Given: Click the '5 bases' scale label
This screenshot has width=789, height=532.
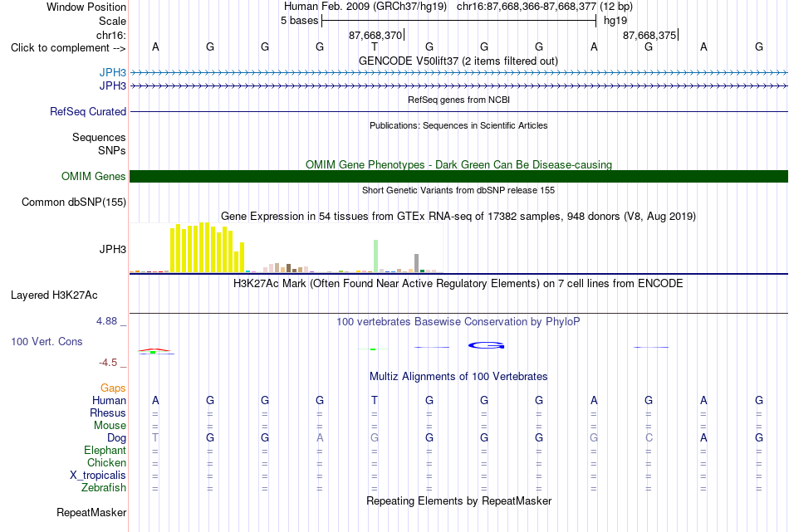Looking at the screenshot, I should point(299,21).
